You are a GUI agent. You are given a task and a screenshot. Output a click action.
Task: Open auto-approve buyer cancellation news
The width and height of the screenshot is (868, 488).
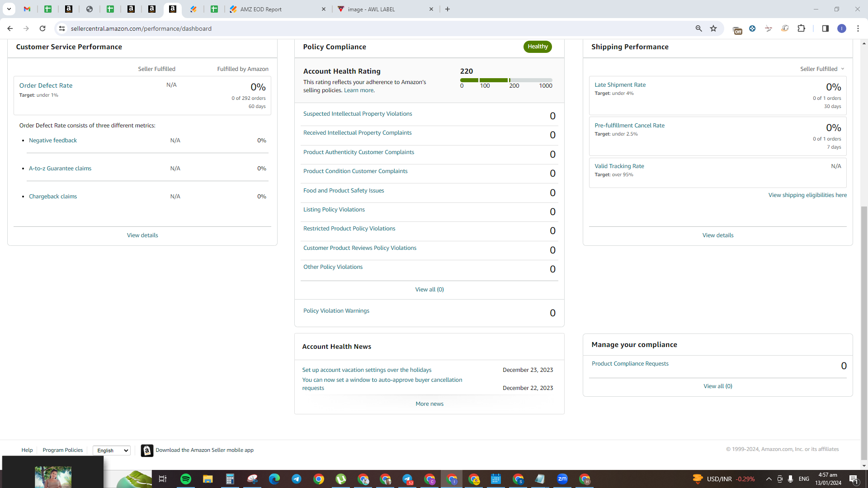(x=382, y=384)
